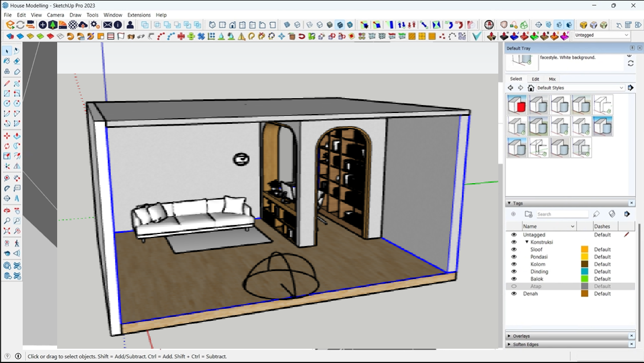
Task: Click the envelope mail icon in toolbar
Action: (107, 25)
